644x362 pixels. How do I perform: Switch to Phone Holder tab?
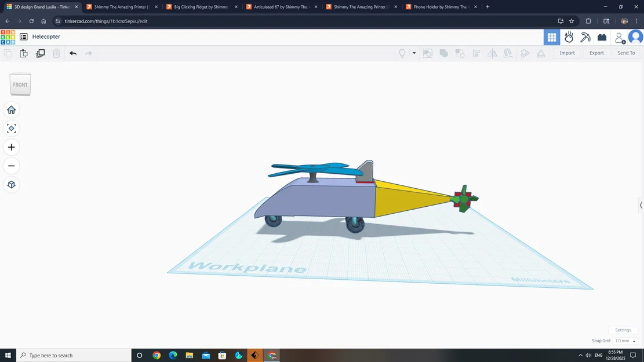441,7
